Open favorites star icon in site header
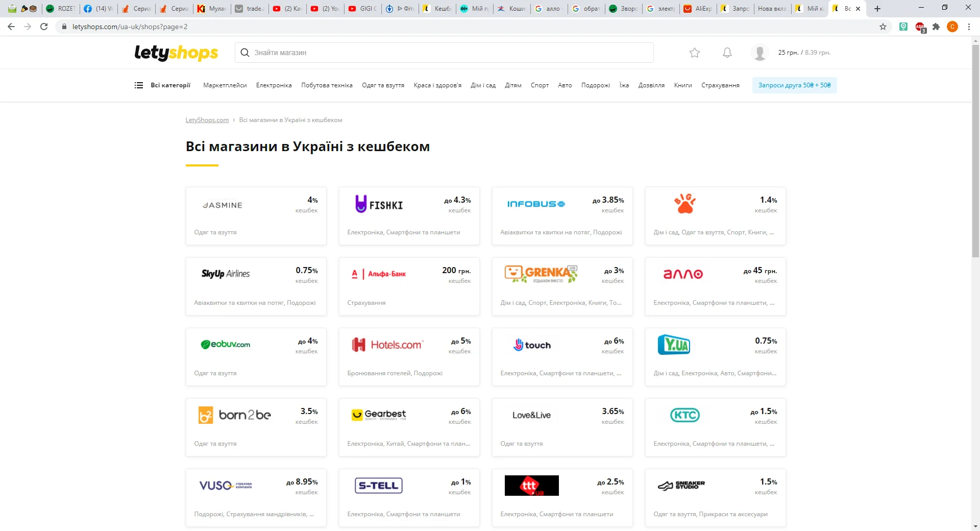 coord(694,53)
